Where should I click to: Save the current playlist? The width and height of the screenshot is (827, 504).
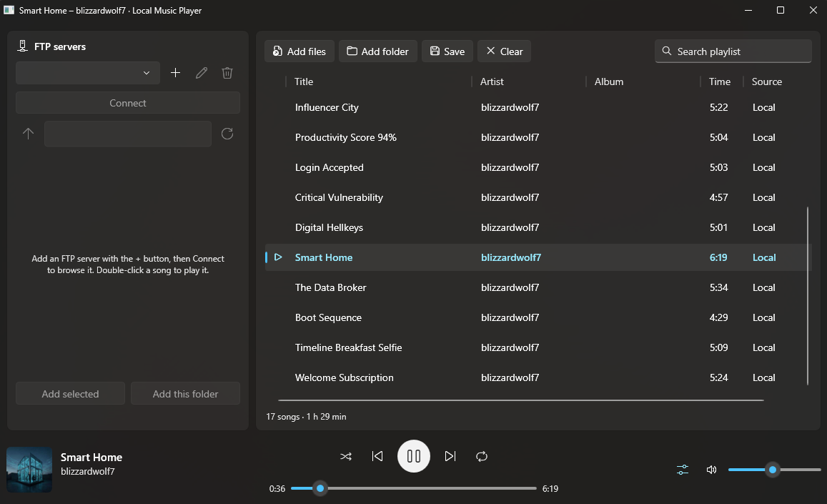click(447, 51)
